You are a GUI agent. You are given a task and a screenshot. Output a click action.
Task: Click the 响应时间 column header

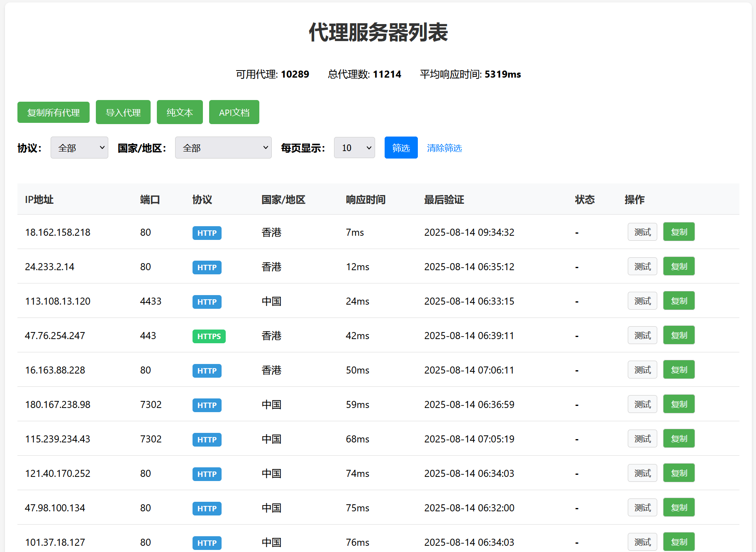(366, 200)
